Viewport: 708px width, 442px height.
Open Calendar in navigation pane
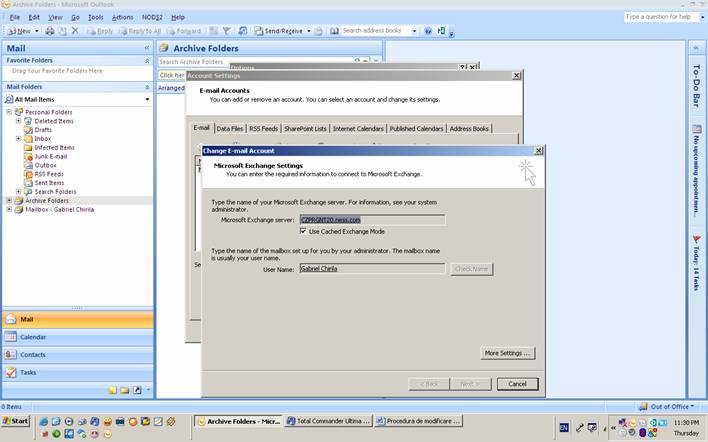pyautogui.click(x=33, y=337)
